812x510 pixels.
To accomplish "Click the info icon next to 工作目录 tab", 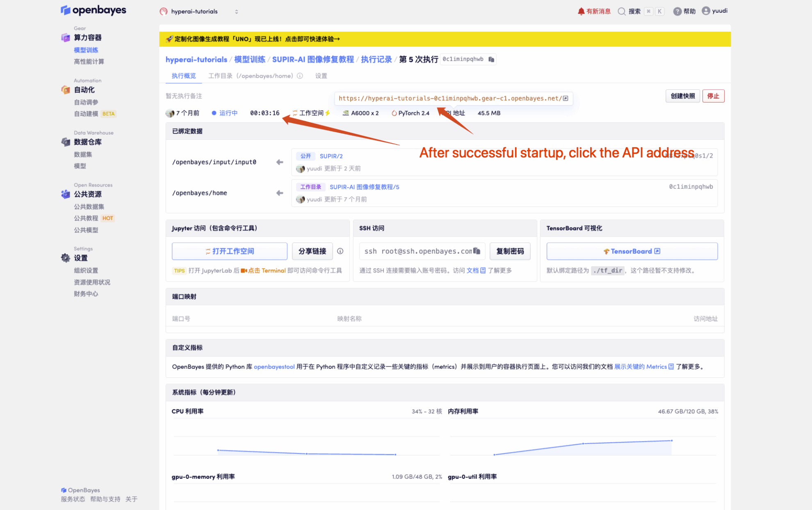I will point(300,76).
